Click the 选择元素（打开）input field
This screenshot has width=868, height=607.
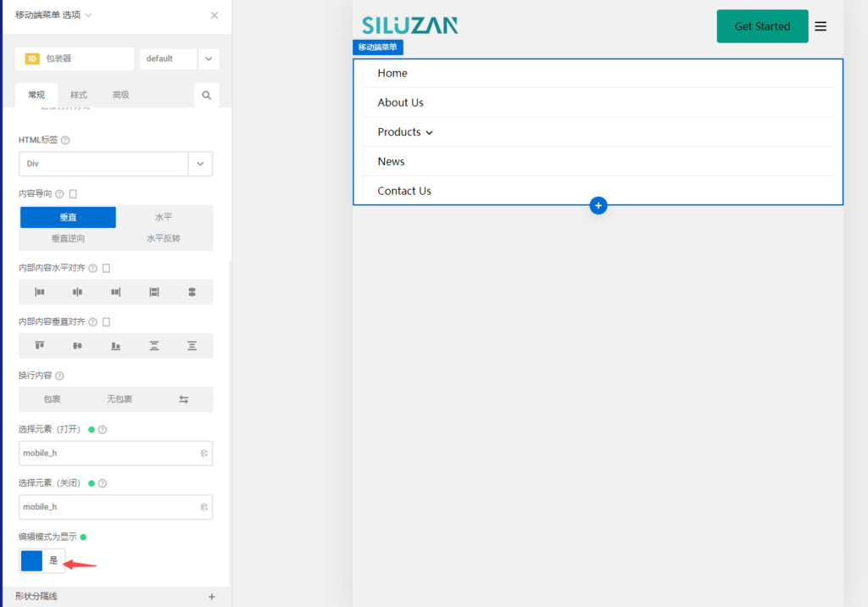tap(108, 454)
